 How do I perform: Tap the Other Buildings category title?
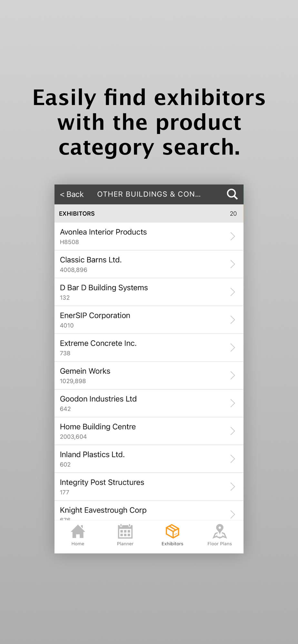(149, 194)
